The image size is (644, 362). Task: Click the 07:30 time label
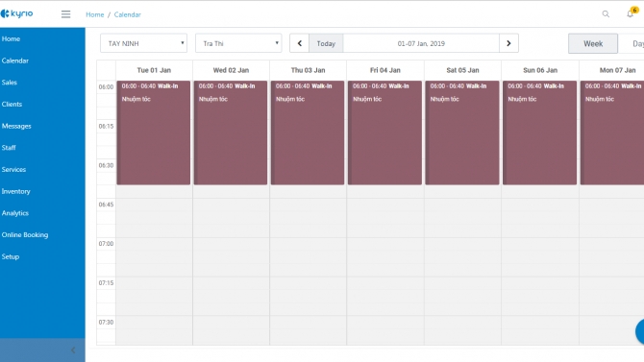[x=106, y=323]
